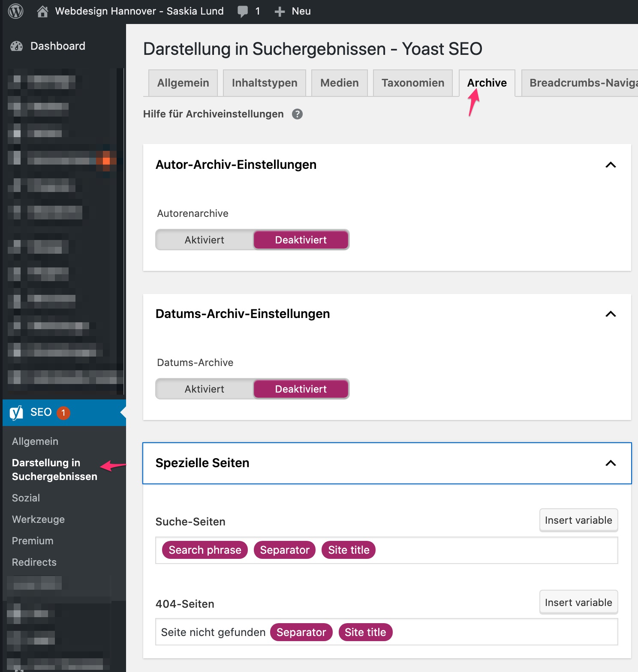The width and height of the screenshot is (638, 672).
Task: Switch to the Medien tab
Action: click(x=340, y=83)
